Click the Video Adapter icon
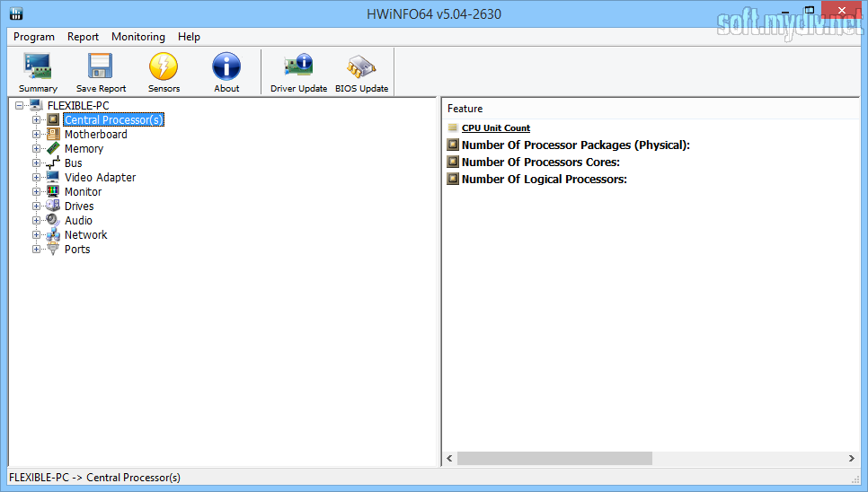This screenshot has width=868, height=492. coord(53,177)
